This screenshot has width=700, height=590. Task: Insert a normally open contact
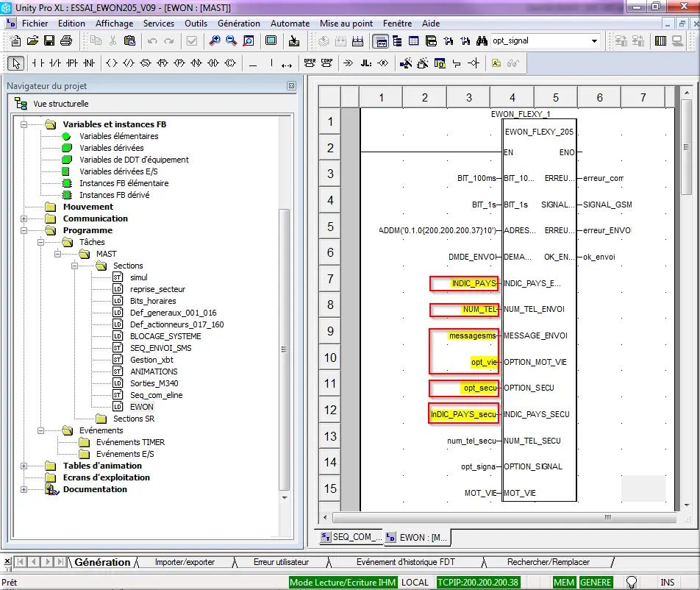pyautogui.click(x=38, y=63)
